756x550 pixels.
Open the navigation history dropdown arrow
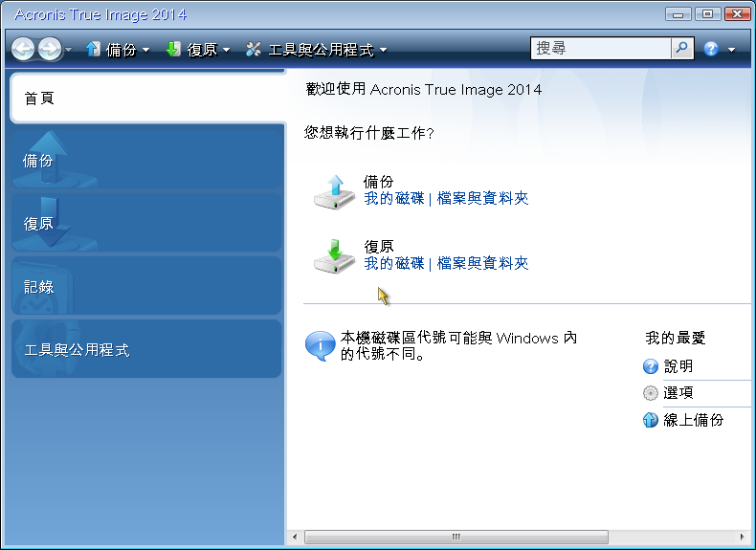coord(69,49)
